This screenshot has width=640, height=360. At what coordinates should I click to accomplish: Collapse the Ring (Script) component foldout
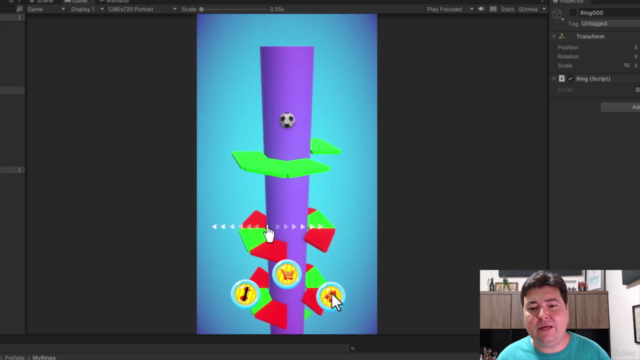tap(554, 78)
